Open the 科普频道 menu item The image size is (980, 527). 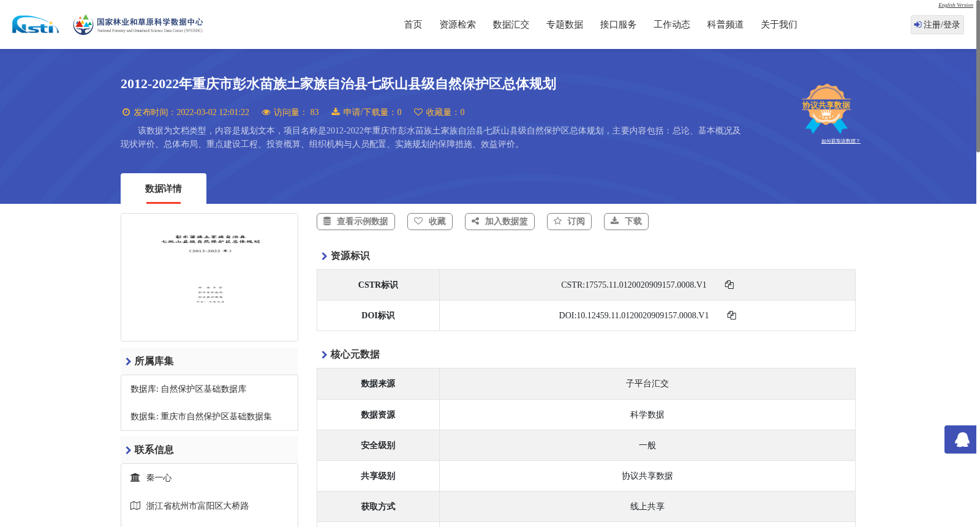click(x=725, y=24)
